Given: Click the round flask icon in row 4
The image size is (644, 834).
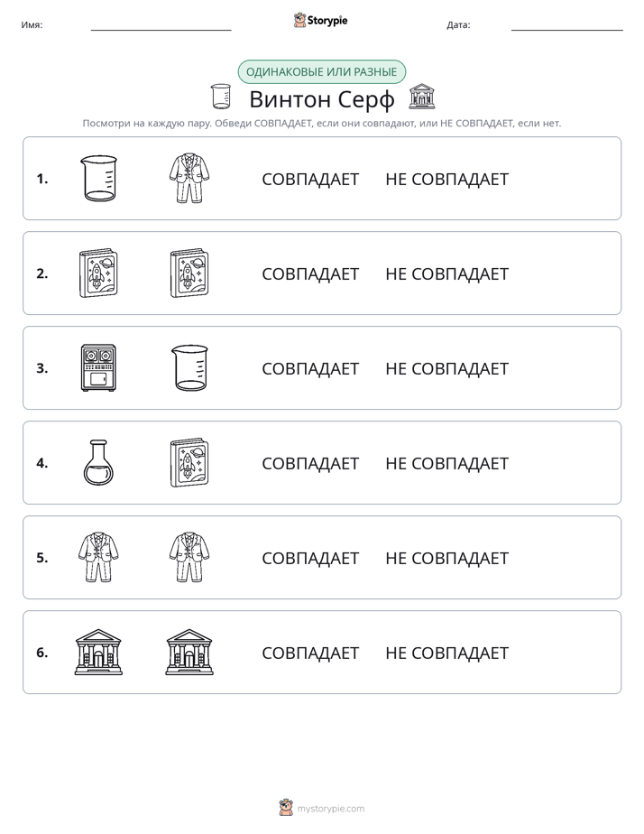Looking at the screenshot, I should [98, 462].
